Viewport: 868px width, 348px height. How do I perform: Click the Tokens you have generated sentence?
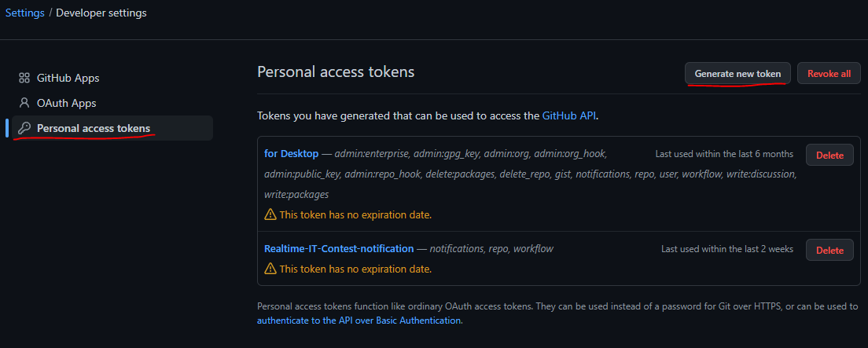428,116
